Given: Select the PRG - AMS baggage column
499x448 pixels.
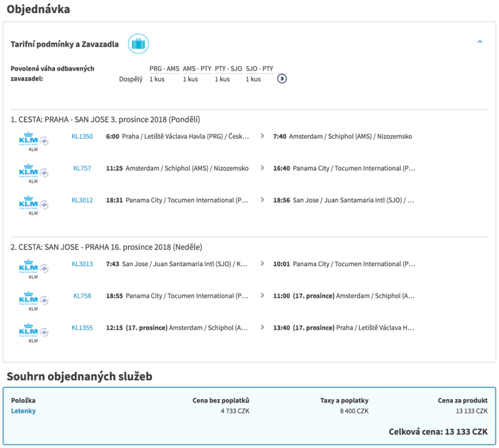Looking at the screenshot, I should click(x=164, y=69).
